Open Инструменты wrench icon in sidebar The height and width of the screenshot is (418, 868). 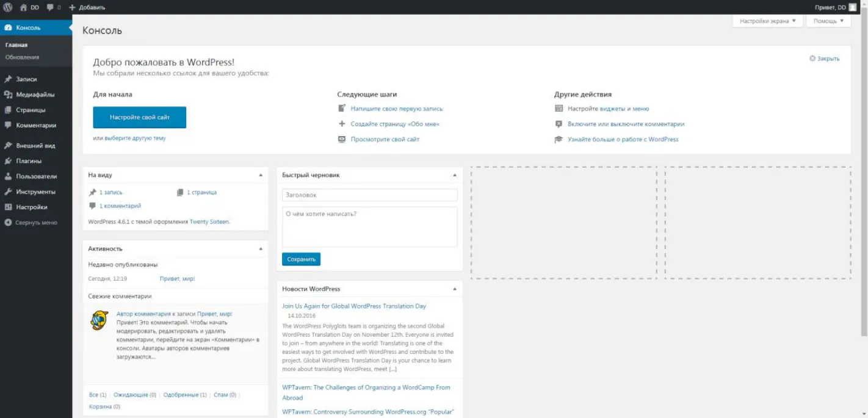click(8, 192)
